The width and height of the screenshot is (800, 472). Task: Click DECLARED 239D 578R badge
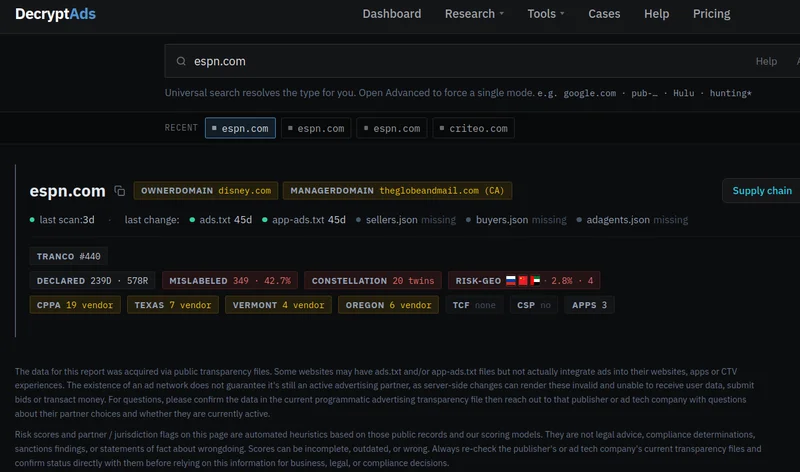point(92,281)
